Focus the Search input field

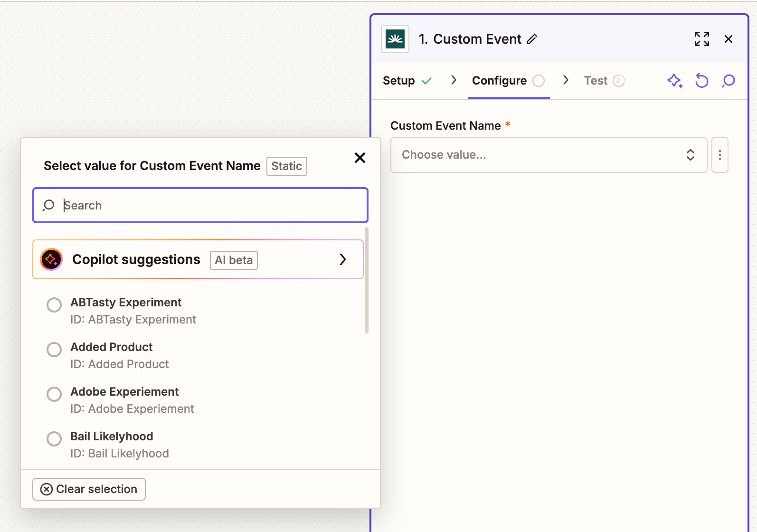pos(209,205)
